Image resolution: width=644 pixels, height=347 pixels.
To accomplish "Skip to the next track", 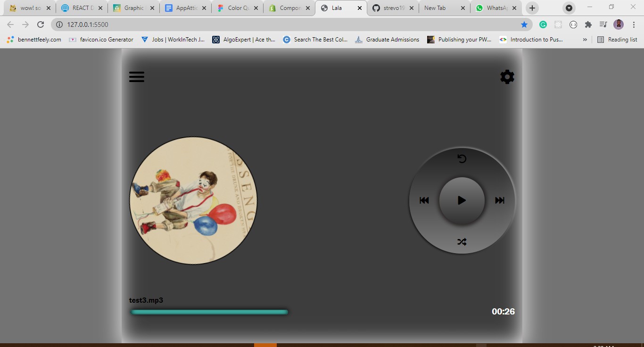I will (500, 200).
